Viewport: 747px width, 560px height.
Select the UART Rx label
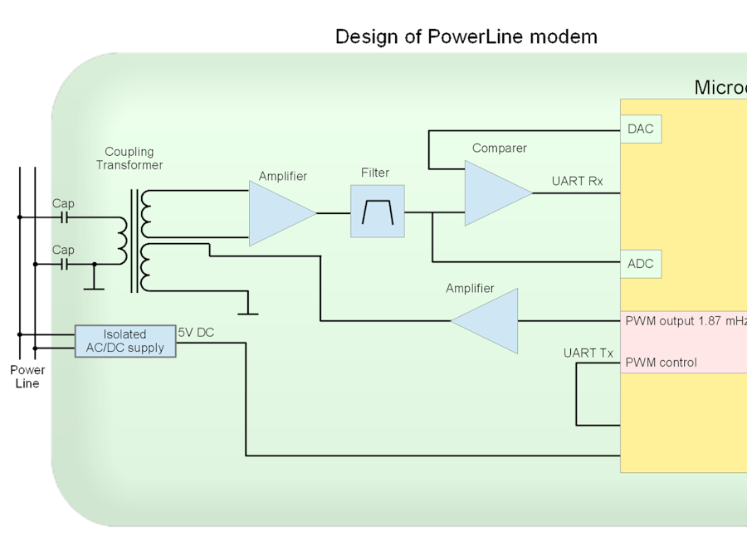(579, 181)
